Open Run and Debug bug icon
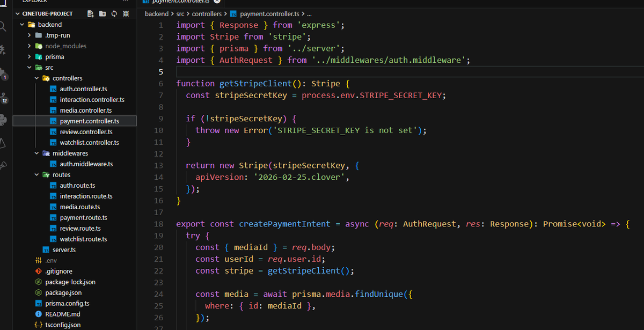644x330 pixels. [3, 50]
